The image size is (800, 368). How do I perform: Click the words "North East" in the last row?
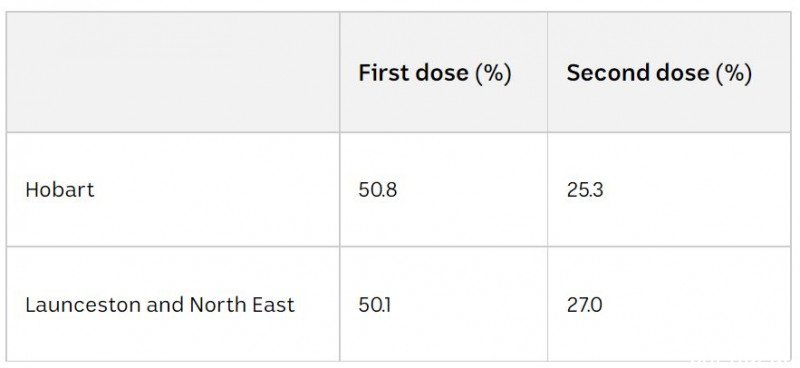click(x=242, y=305)
